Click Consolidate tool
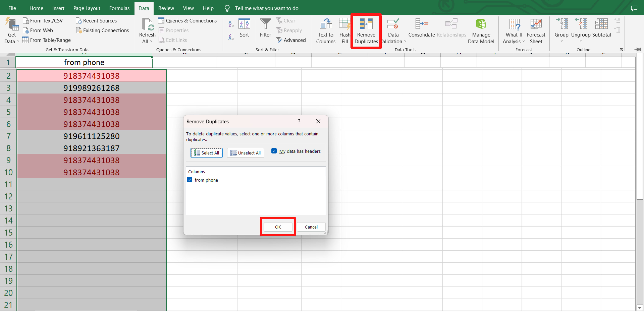The width and height of the screenshot is (644, 314). click(x=422, y=28)
